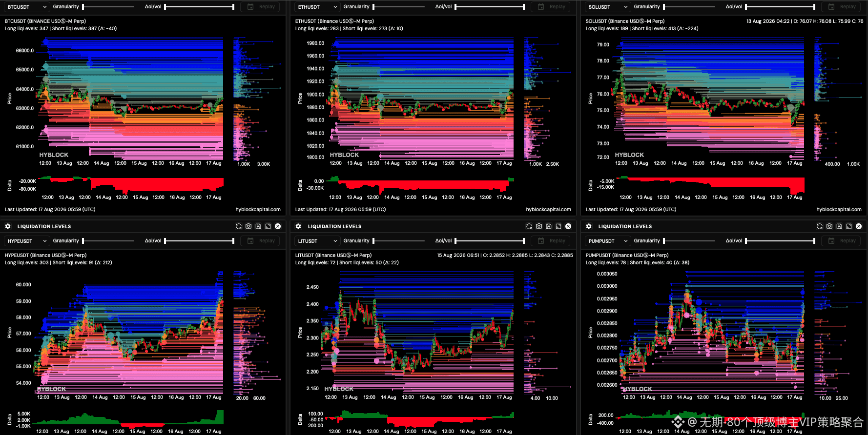Click 'Last Updated' timestamp under the ETHUSDT chart

(x=340, y=210)
